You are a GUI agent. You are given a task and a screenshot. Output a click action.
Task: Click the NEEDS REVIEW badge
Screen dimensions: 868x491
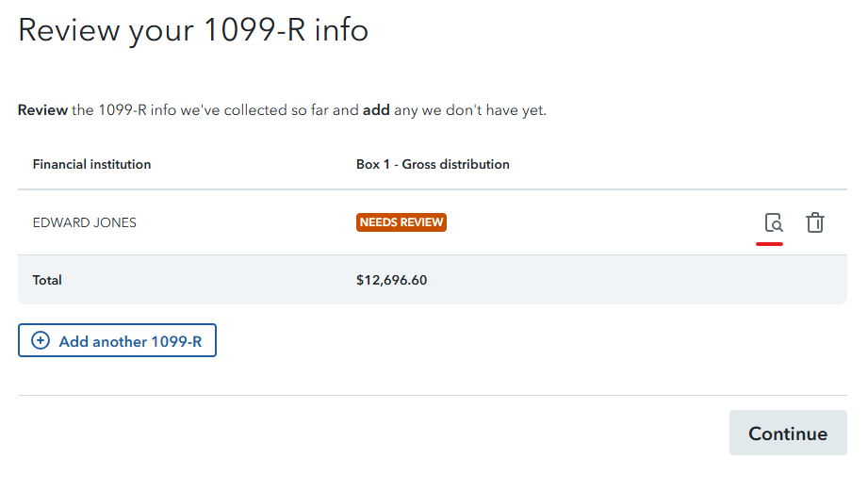pyautogui.click(x=401, y=223)
